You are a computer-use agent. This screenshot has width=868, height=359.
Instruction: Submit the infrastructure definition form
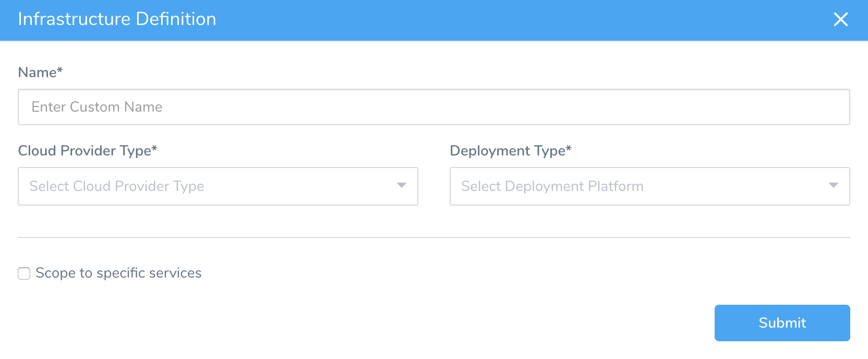[x=782, y=323]
